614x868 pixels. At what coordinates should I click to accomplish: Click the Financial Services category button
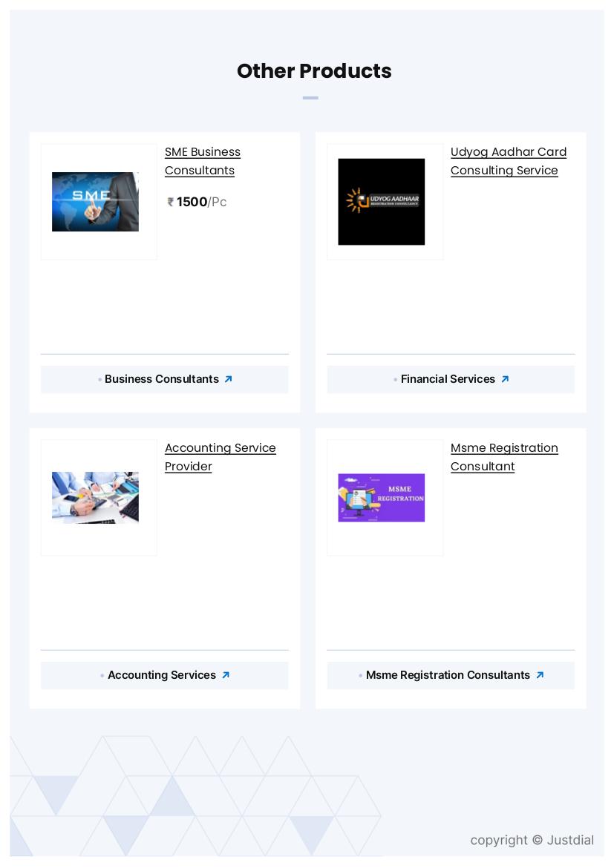[451, 379]
